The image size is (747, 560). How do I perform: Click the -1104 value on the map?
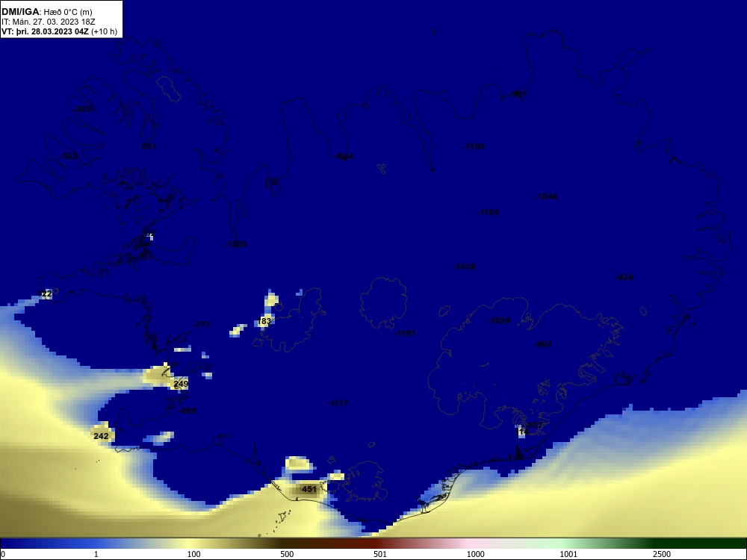coord(488,212)
